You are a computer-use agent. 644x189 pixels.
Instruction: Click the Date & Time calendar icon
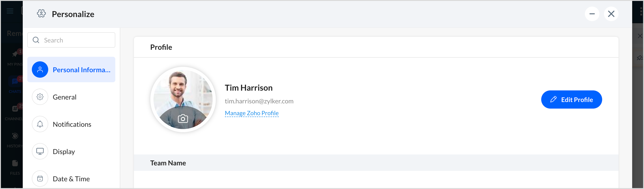(40, 179)
